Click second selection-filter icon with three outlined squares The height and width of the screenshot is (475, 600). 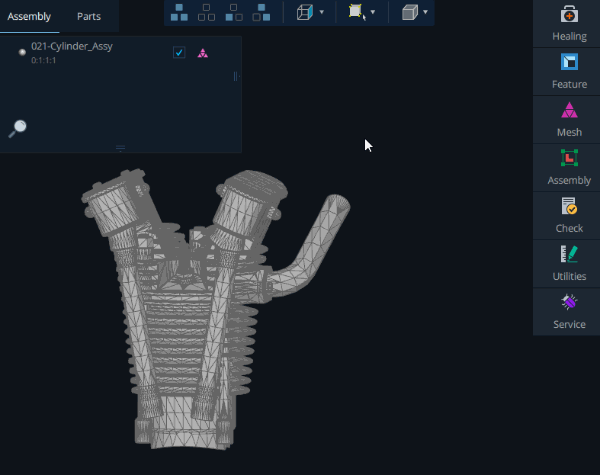tap(206, 12)
